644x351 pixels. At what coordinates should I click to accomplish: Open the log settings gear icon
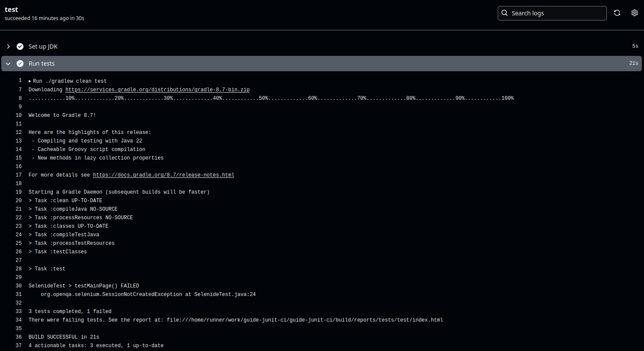(634, 13)
